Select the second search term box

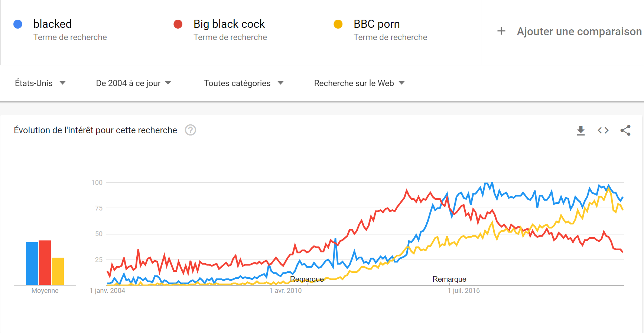click(241, 32)
